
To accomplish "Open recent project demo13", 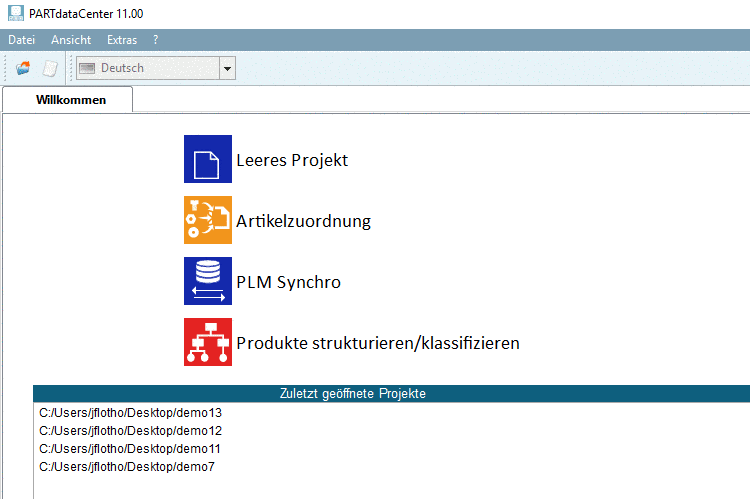I will pos(131,412).
